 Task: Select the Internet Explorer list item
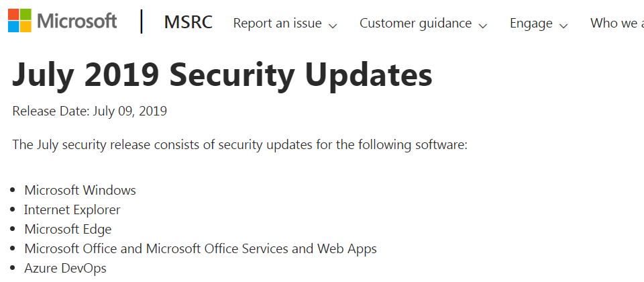point(72,209)
